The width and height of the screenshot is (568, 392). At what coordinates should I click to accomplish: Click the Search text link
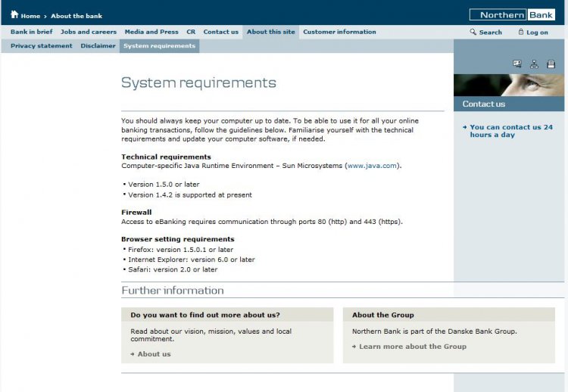pos(491,33)
